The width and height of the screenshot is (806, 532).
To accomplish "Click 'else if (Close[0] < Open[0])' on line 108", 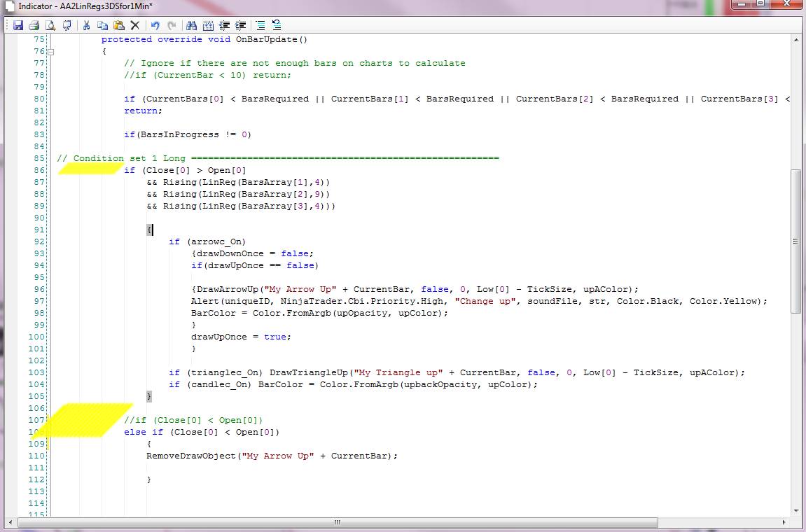I will coord(202,433).
